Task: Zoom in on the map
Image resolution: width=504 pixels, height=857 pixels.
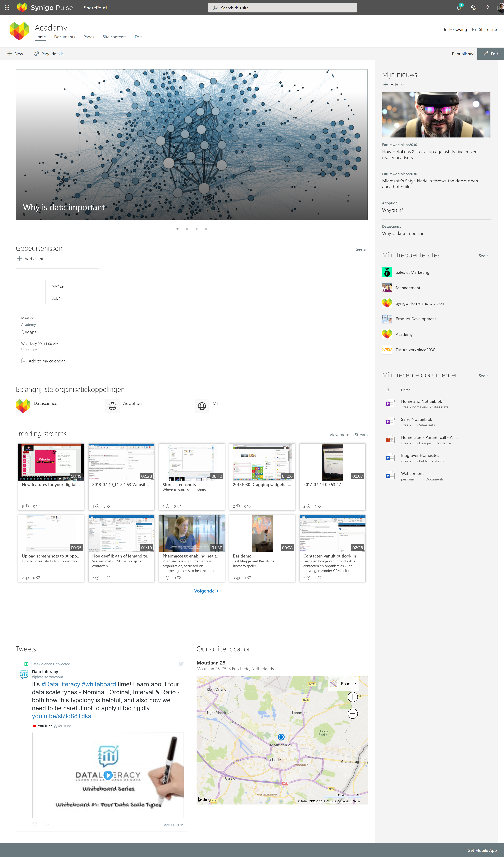Action: (353, 697)
